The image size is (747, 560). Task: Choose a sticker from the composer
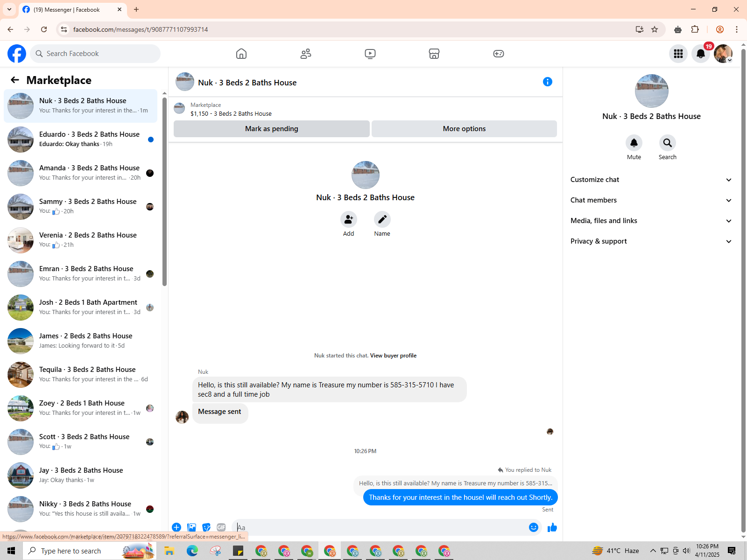(206, 527)
